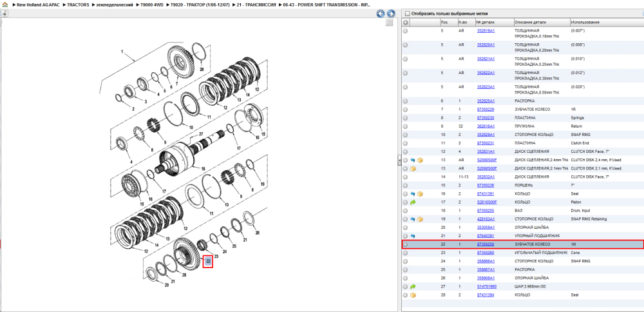644x312 pixels.
Task: Open part number link S14701960
Action: coord(487,286)
